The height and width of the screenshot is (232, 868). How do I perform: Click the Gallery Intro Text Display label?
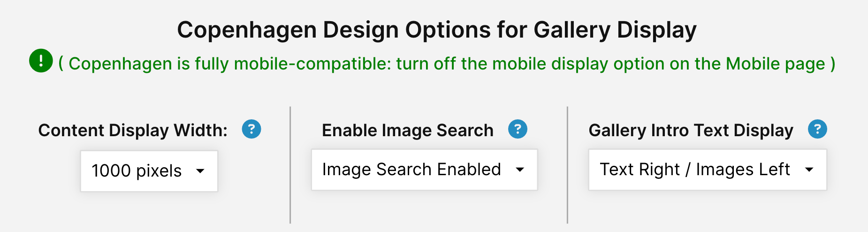(x=691, y=130)
